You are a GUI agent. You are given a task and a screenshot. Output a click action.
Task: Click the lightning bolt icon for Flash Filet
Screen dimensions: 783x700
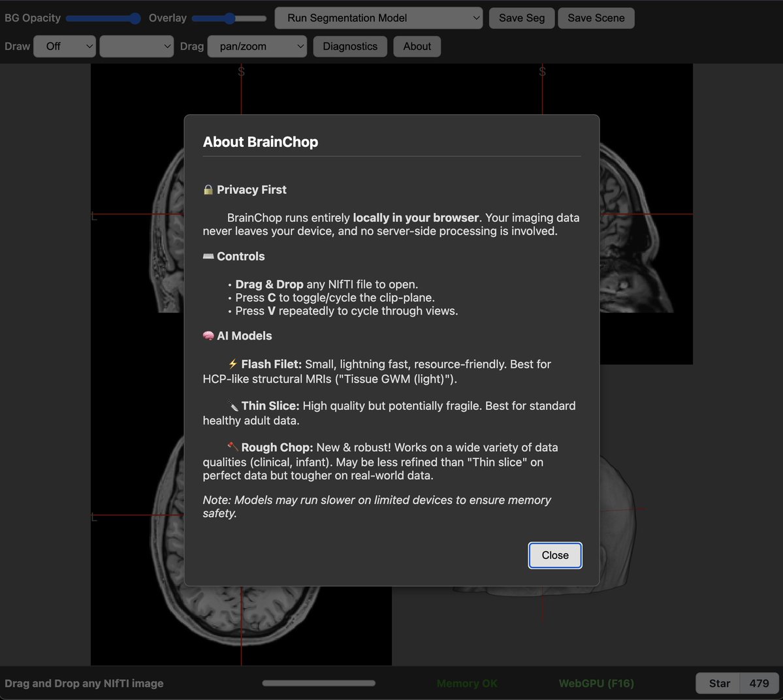click(x=232, y=364)
